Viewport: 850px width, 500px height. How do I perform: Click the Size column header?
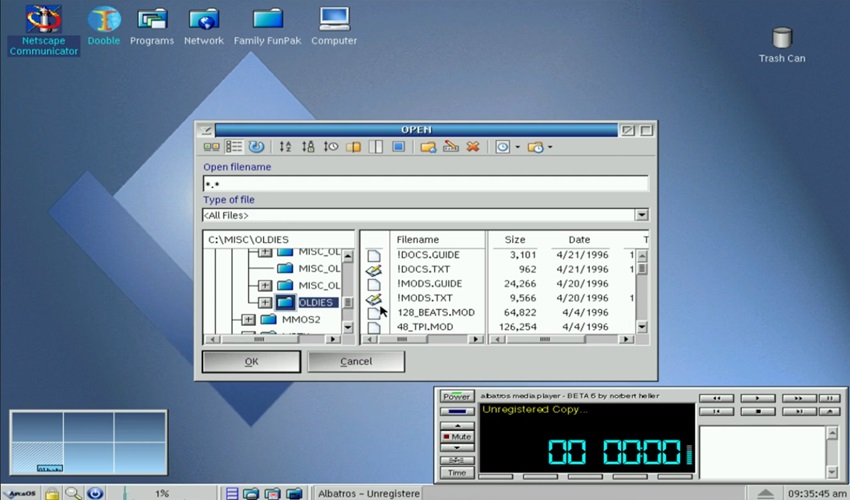click(x=515, y=240)
